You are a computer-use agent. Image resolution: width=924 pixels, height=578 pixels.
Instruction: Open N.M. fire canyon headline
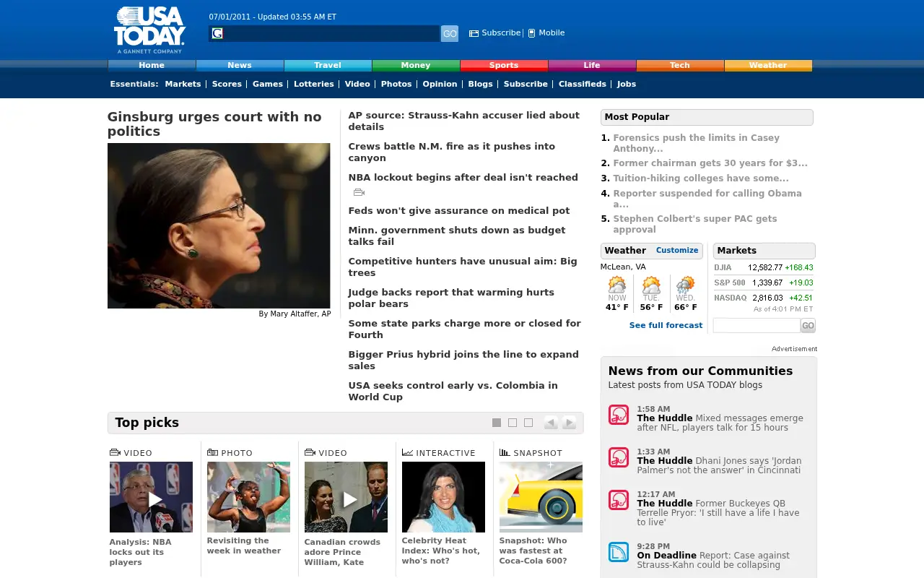click(452, 152)
